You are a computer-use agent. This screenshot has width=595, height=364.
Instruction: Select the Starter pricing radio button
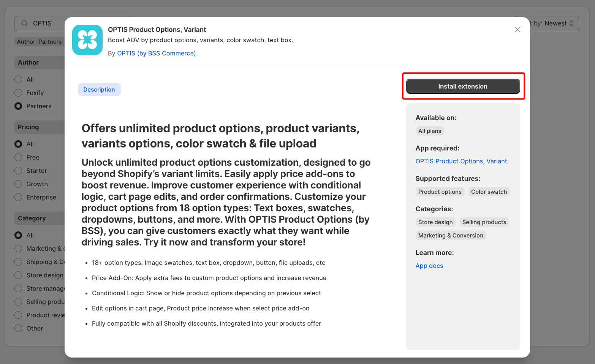tap(18, 171)
